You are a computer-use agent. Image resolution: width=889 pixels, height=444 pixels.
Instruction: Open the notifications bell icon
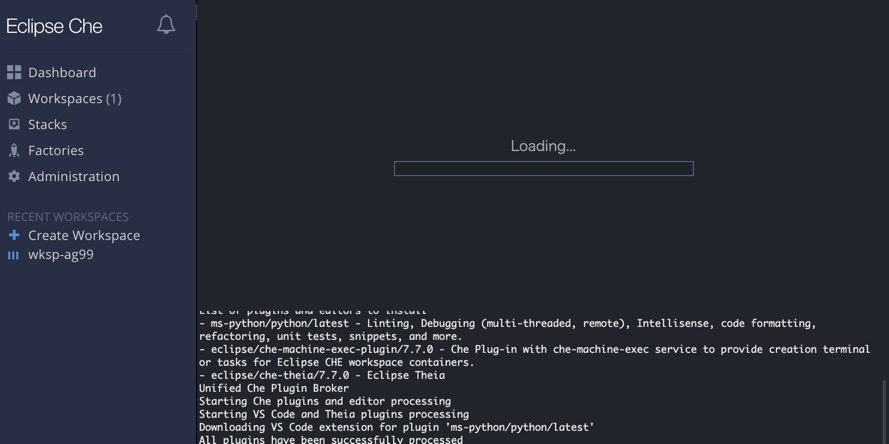coord(166,25)
